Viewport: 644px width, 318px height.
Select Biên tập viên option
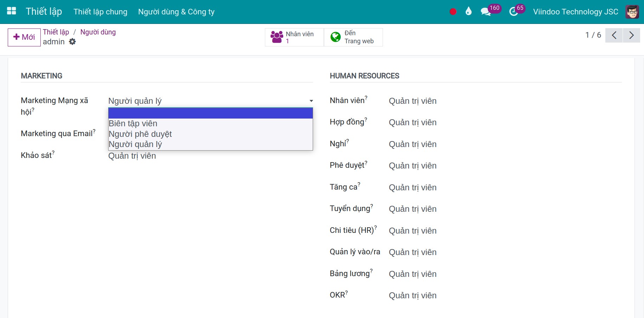[x=210, y=123]
